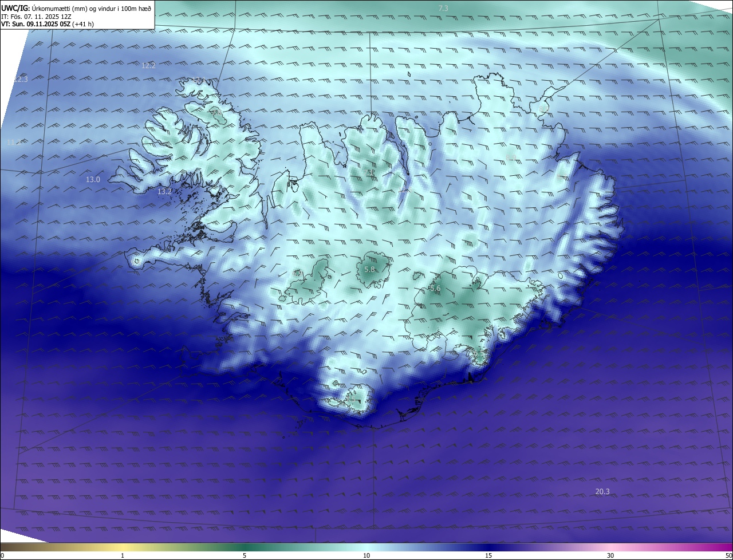This screenshot has width=733, height=560.
Task: Click the initial time line 'IT: Fös. 07. 11. 2025 12Z'
Action: click(x=37, y=17)
